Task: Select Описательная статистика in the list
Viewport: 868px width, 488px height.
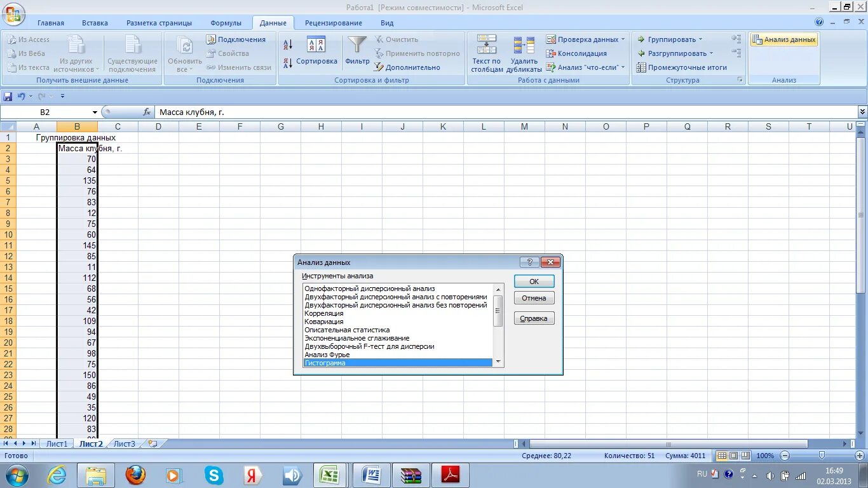Action: tap(347, 330)
